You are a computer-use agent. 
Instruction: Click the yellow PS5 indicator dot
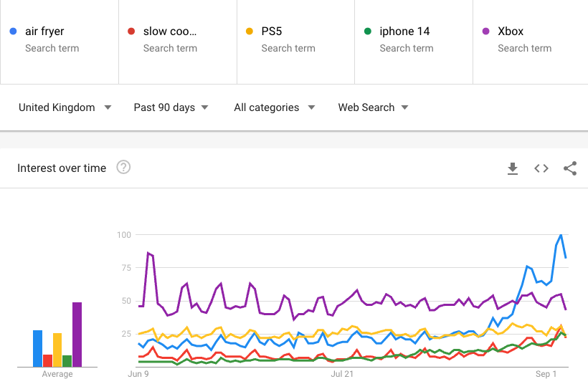250,32
